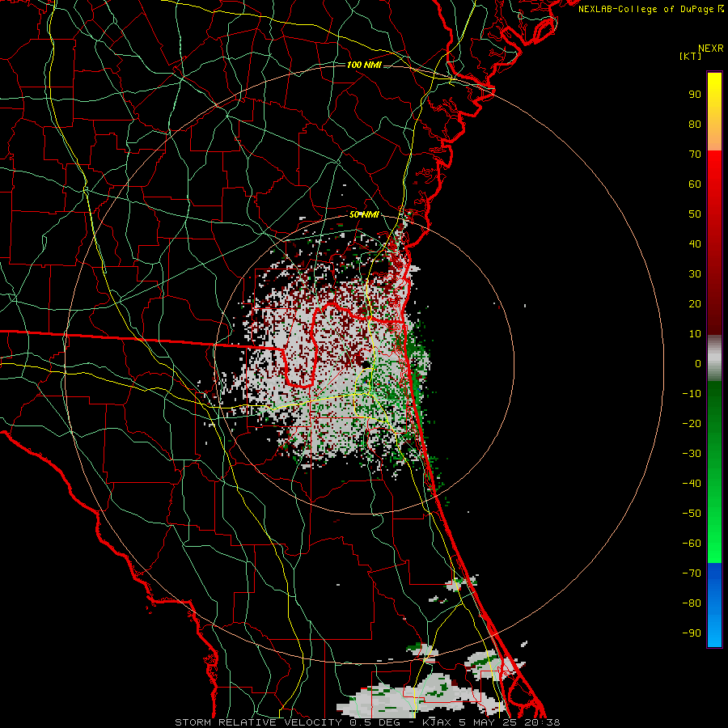Click the positive 60 knot scale label
The image size is (728, 728).
695,184
